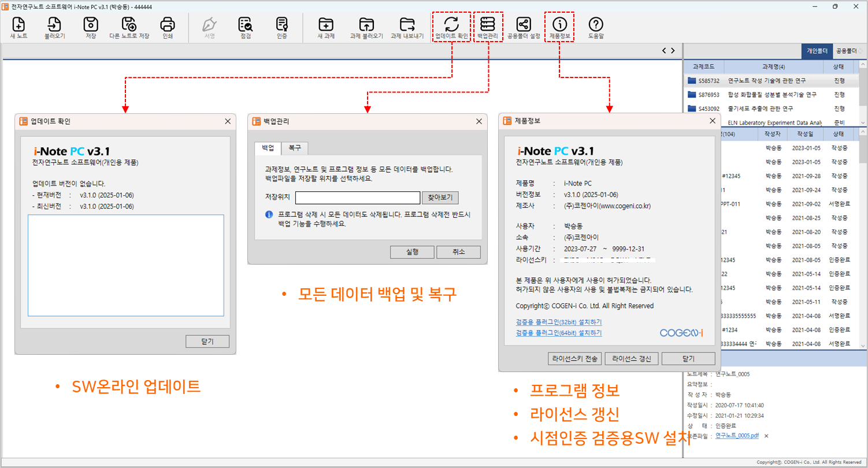Create a new note with 새 노트
This screenshot has width=868, height=468.
tap(18, 28)
